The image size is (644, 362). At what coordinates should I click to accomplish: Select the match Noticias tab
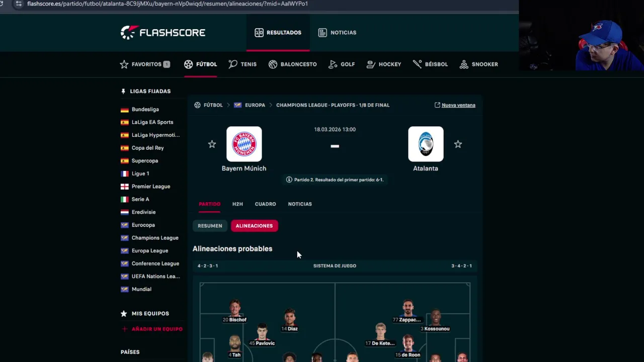[x=300, y=204]
